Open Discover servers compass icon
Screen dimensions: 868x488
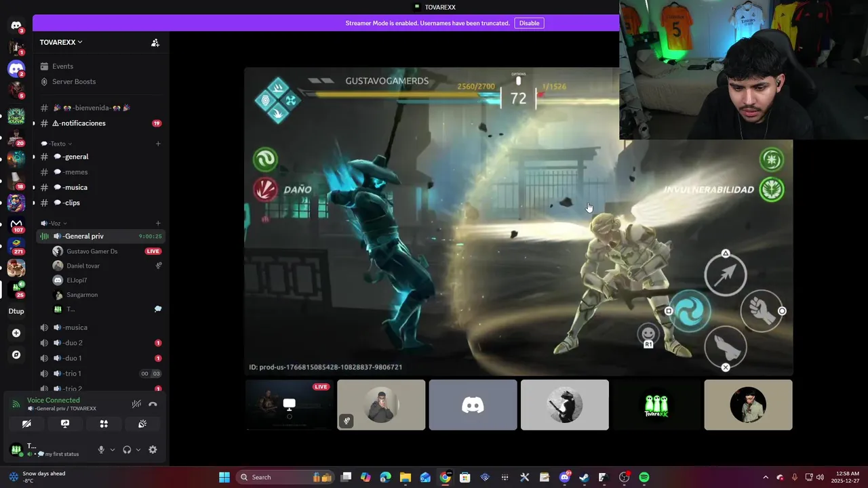click(16, 354)
